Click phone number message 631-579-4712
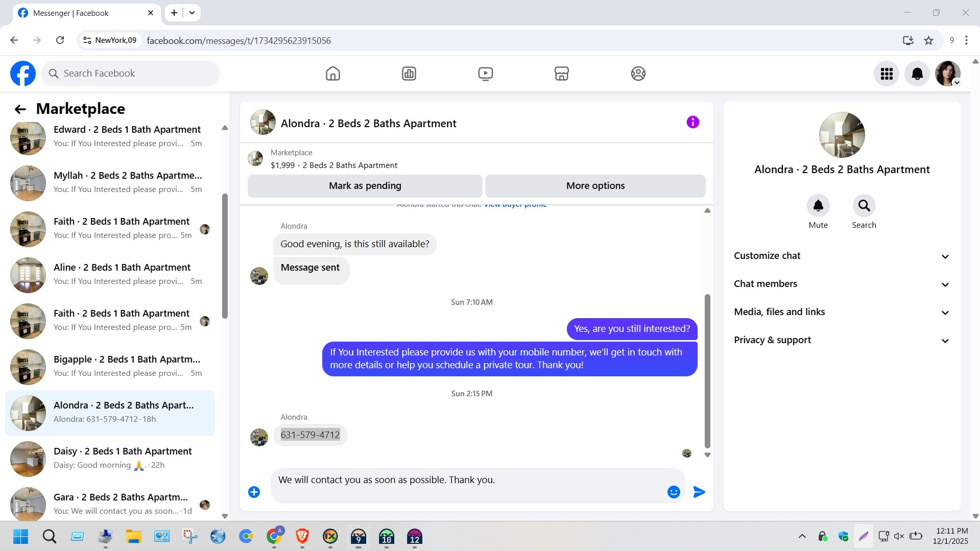Screen dimensions: 980x551 [310, 435]
